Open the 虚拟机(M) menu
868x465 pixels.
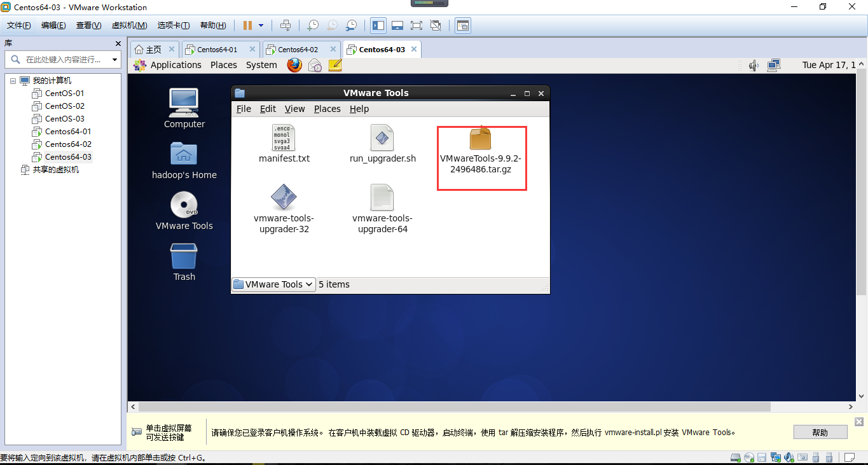click(129, 25)
